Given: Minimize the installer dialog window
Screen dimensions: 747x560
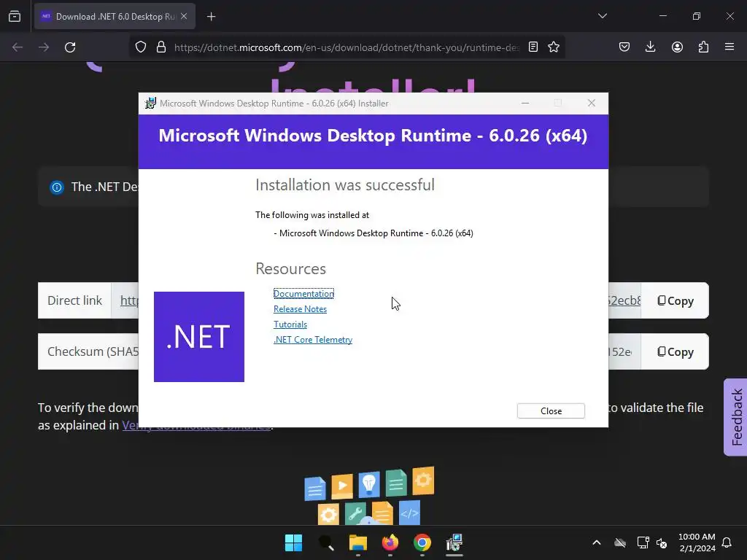Looking at the screenshot, I should pos(525,104).
